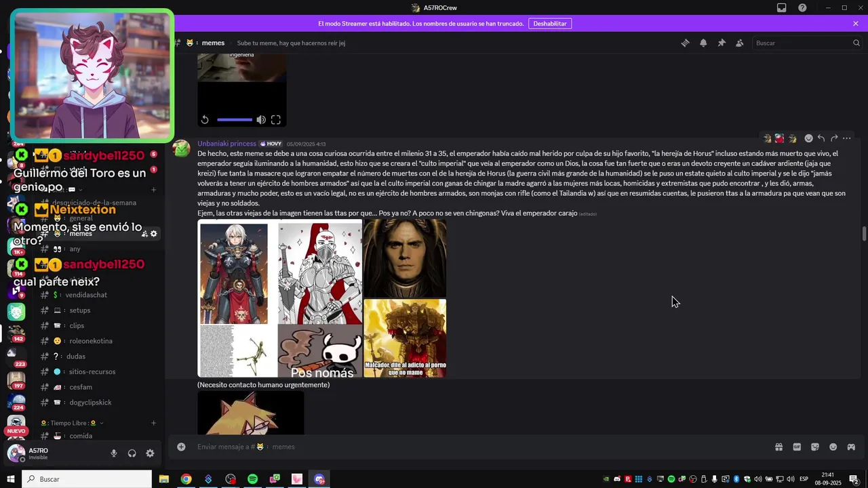The image size is (868, 488).
Task: Mute the video attachment audio
Action: (261, 120)
